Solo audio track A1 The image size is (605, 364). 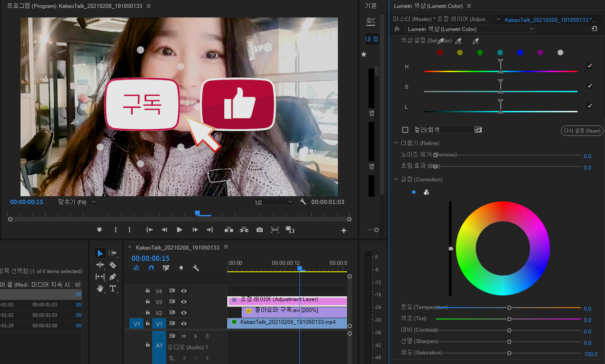tap(195, 336)
